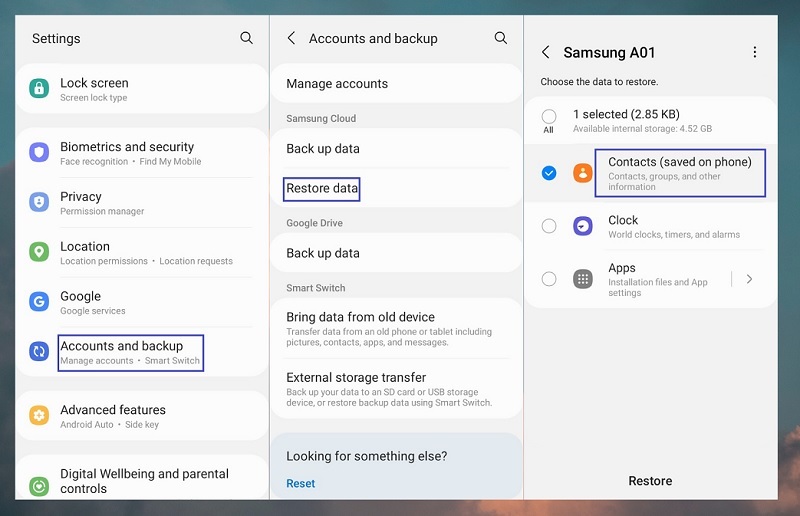Tap the green Lock screen icon

pyautogui.click(x=39, y=88)
